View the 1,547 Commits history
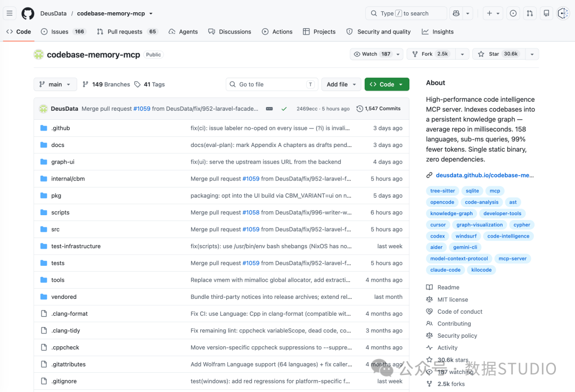This screenshot has height=392, width=575. pyautogui.click(x=379, y=109)
